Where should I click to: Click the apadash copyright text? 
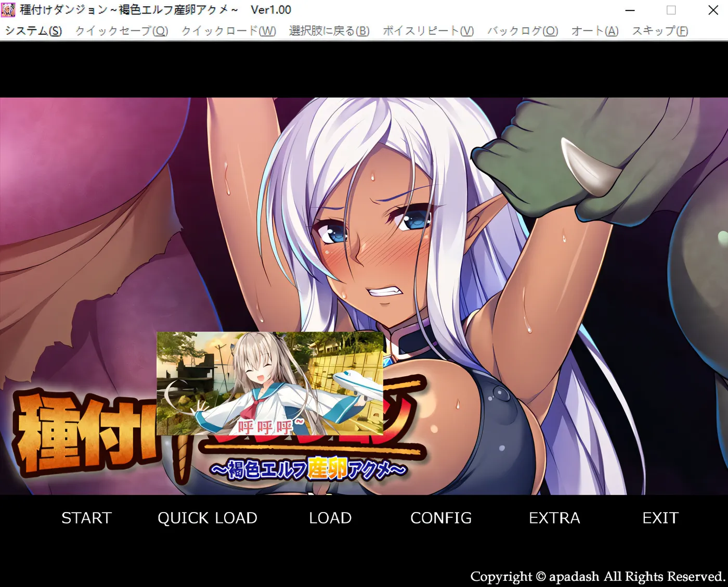coord(595,577)
